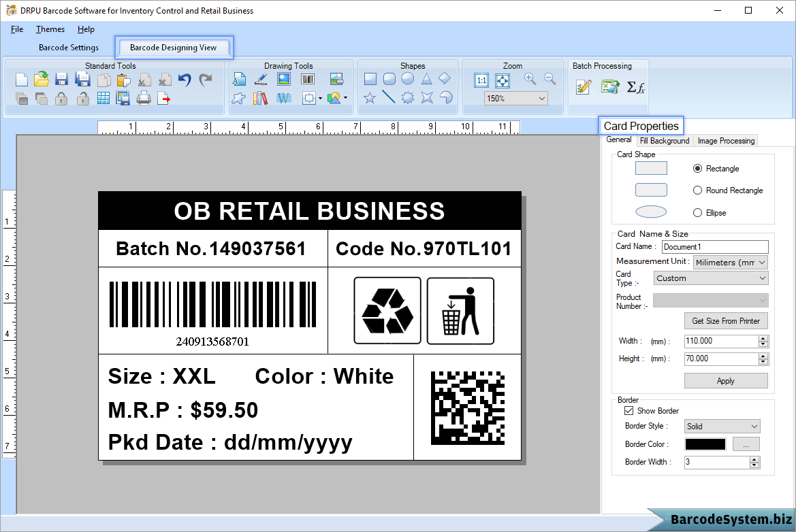This screenshot has width=796, height=532.
Task: Select the Round Rectangle card shape
Action: [x=697, y=190]
